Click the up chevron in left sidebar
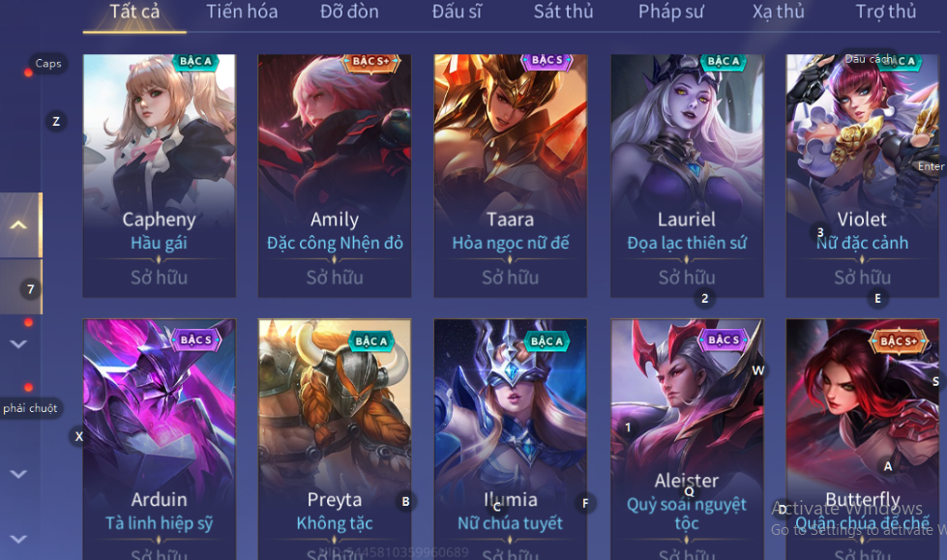Image resolution: width=947 pixels, height=560 pixels. pyautogui.click(x=19, y=225)
